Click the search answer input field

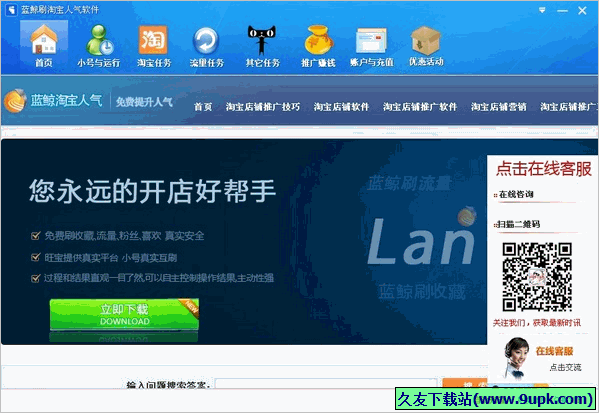point(326,384)
